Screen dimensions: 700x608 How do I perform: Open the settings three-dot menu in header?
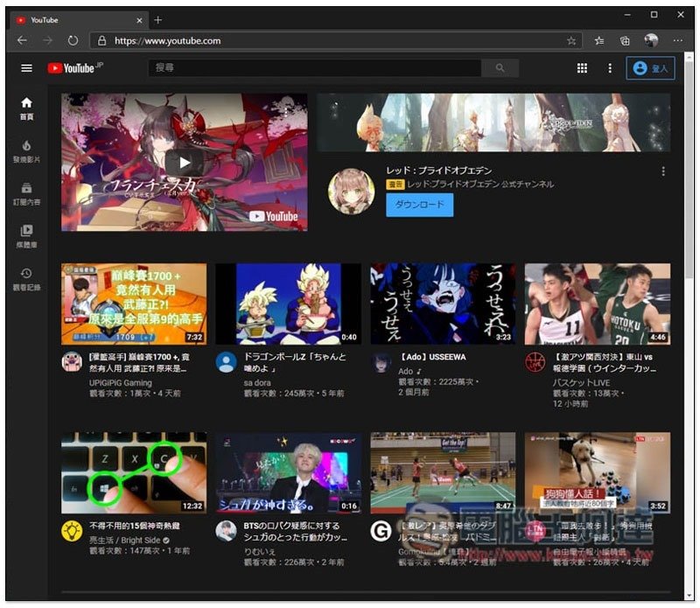[x=610, y=68]
